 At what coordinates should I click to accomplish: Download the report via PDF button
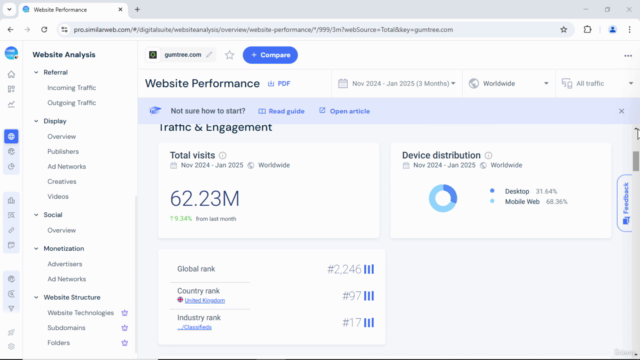click(x=279, y=84)
